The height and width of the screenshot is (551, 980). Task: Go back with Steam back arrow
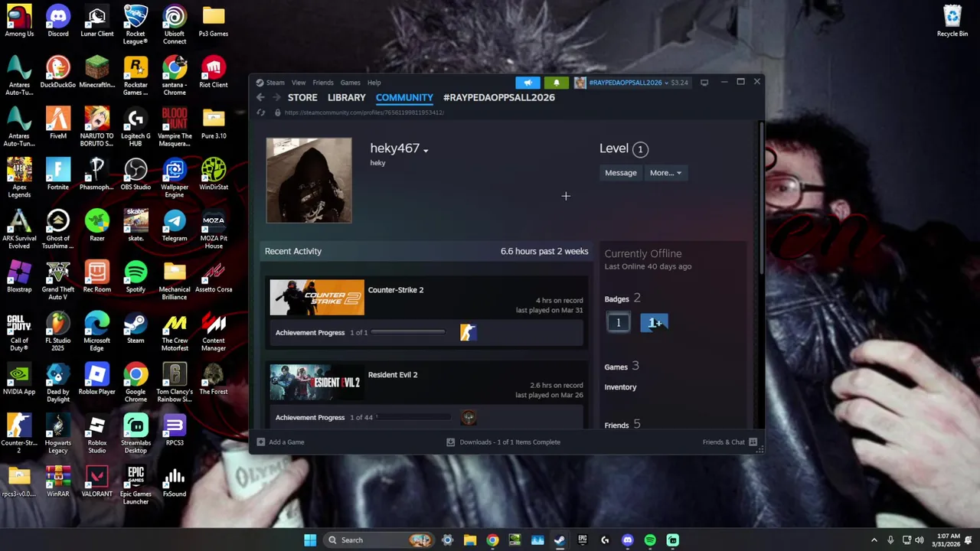coord(260,97)
